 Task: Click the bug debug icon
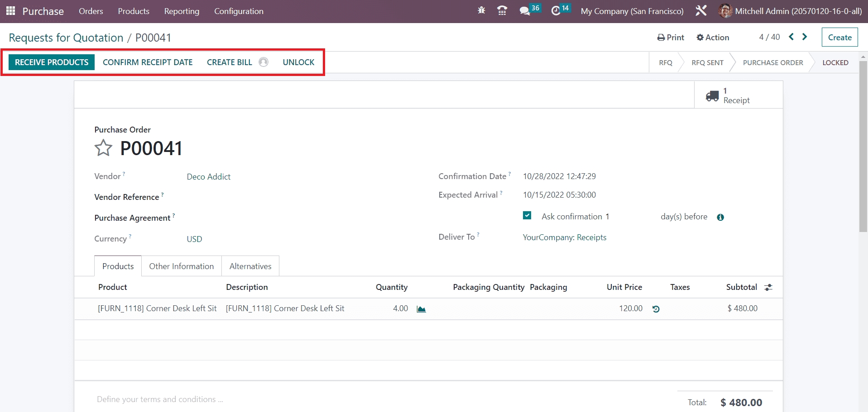point(481,11)
